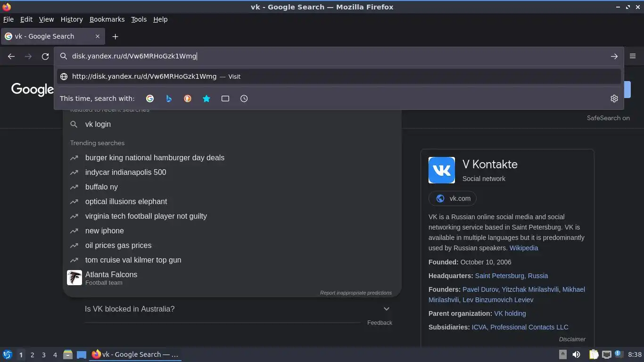Click the globe icon beside the suggested URL
This screenshot has width=644, height=362.
(64, 76)
